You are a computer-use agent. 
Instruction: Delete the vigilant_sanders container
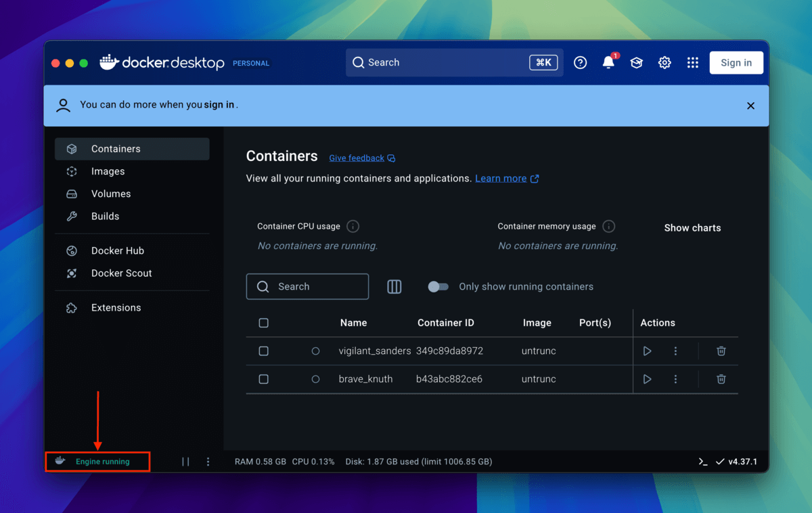(721, 351)
